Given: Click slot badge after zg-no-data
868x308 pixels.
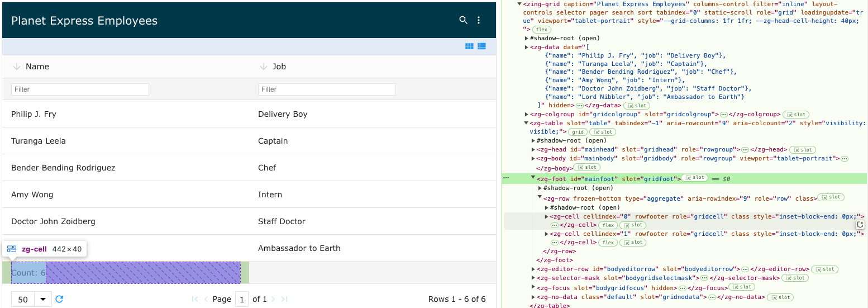Looking at the screenshot, I should pyautogui.click(x=780, y=297).
